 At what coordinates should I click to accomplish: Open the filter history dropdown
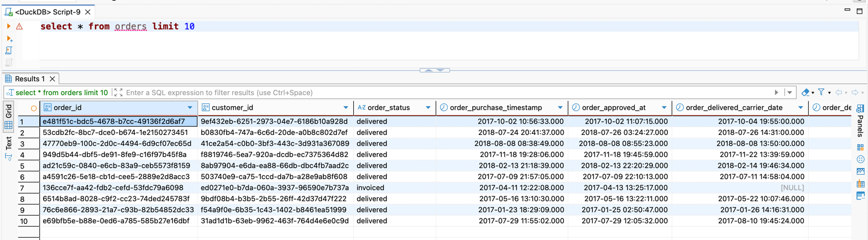(x=789, y=92)
